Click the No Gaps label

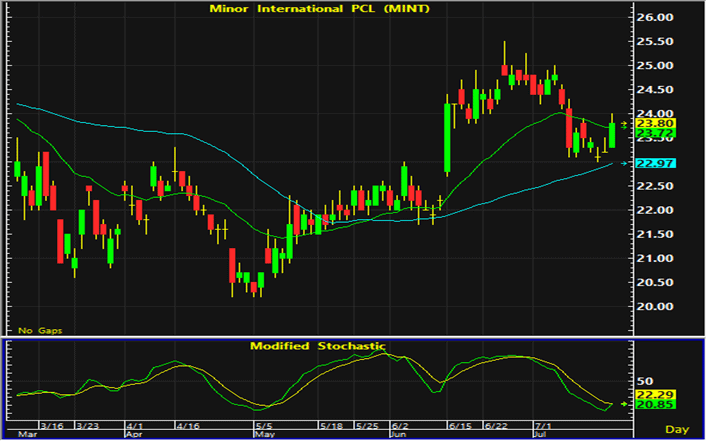(40, 331)
